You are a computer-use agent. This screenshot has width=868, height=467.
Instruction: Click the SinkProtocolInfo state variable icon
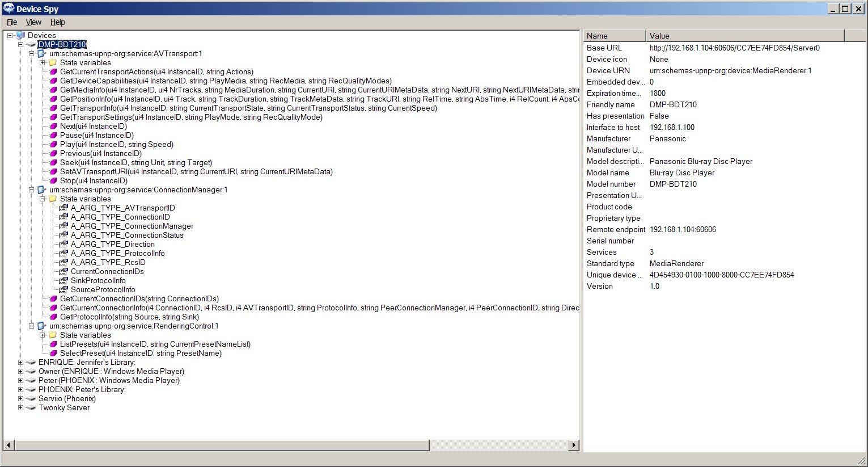(x=63, y=281)
